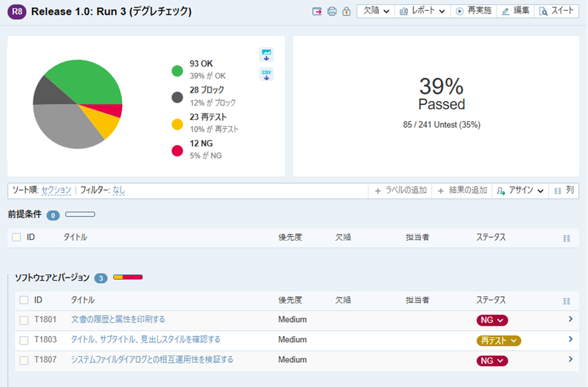Open the NG status dropdown for T1807
This screenshot has height=387, width=588.
(x=492, y=361)
